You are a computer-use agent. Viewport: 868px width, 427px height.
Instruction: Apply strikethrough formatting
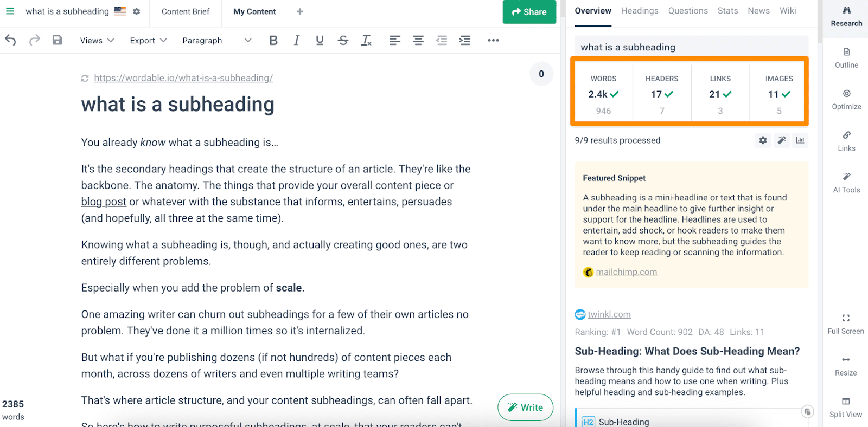click(x=343, y=40)
